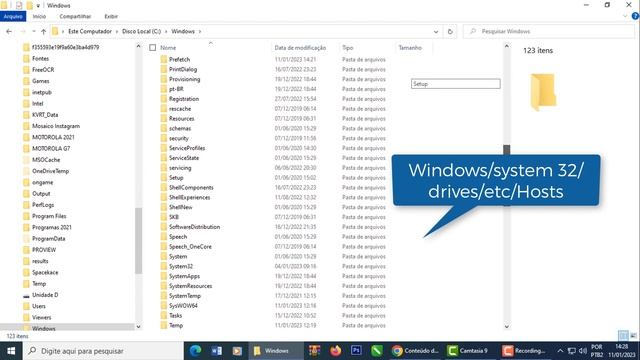
Task: Click navigation pane vertical scrollbar thumb
Action: [x=138, y=241]
